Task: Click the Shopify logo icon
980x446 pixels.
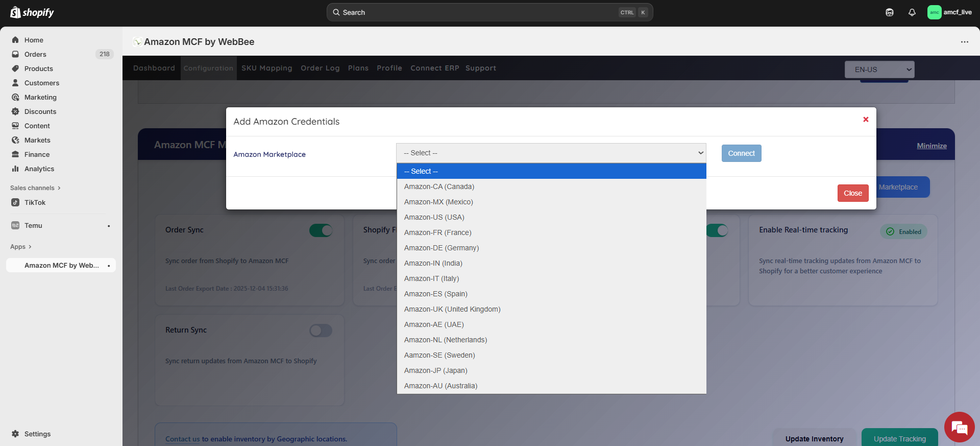Action: [x=16, y=12]
